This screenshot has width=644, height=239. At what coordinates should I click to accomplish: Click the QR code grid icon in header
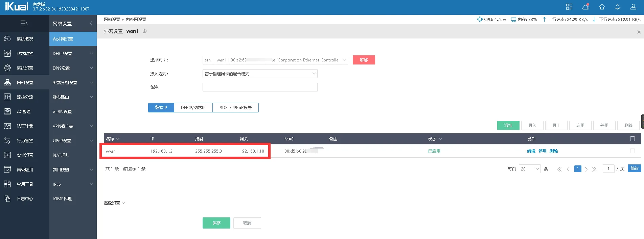pos(569,7)
